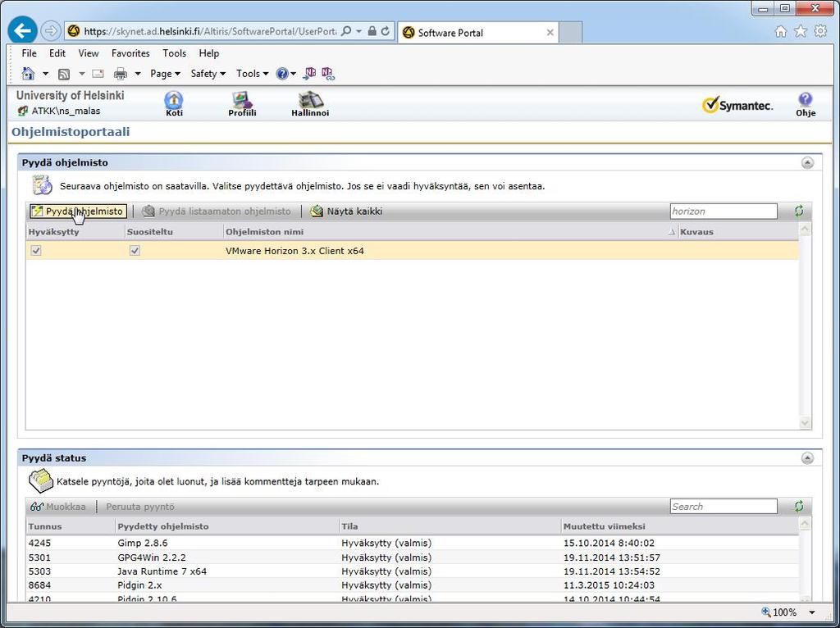840x628 pixels.
Task: Refresh the page with the address bar reload icon
Action: (x=386, y=31)
